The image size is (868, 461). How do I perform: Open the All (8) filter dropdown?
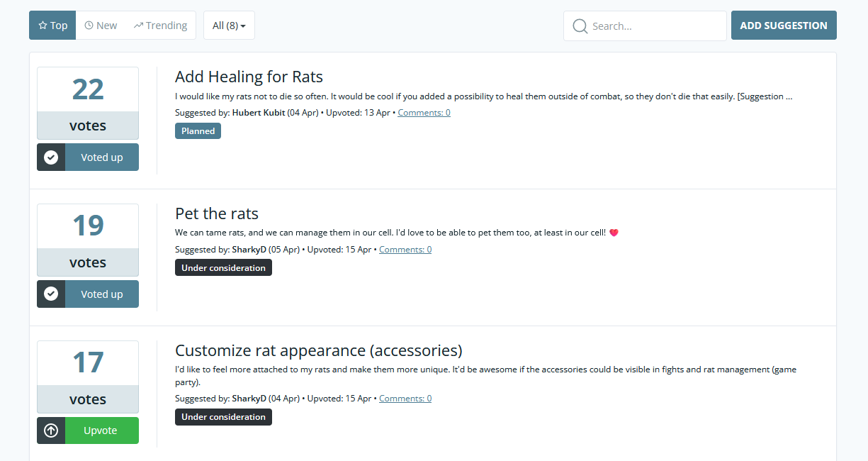click(229, 26)
